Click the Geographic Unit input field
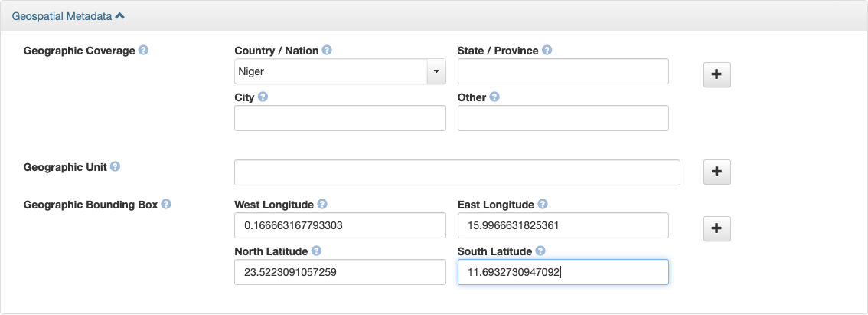Viewport: 868px width, 315px height. pos(457,172)
